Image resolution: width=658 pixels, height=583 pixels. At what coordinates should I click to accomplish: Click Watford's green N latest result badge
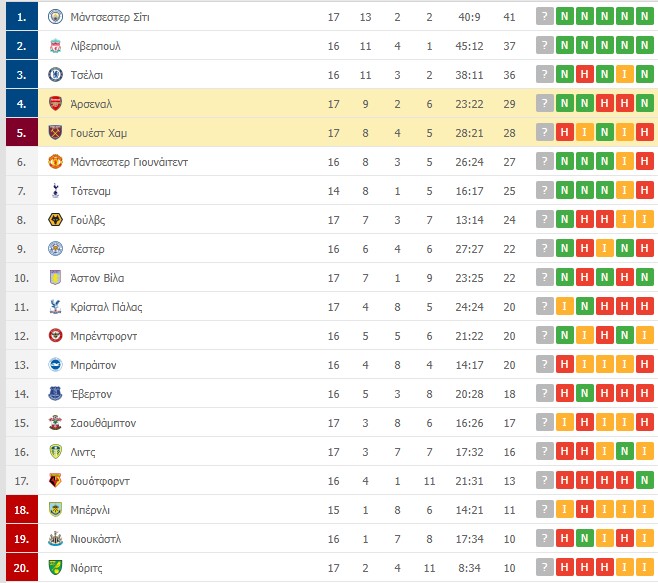(x=645, y=480)
